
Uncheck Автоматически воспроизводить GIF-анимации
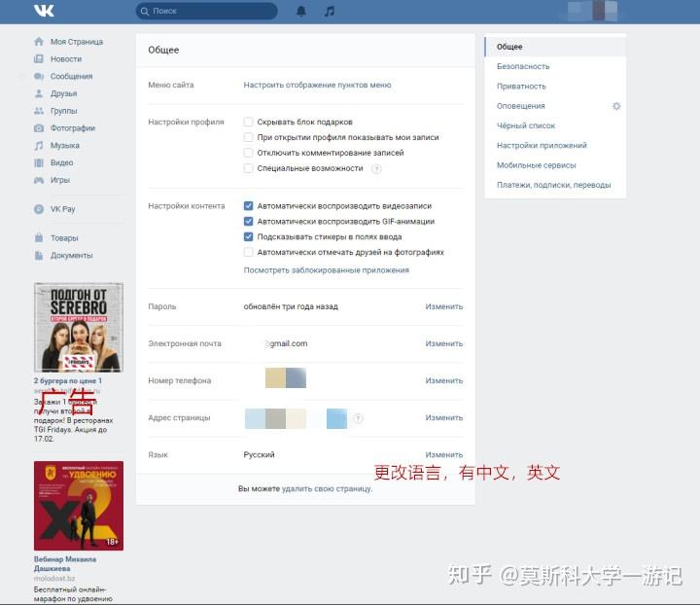pyautogui.click(x=248, y=222)
